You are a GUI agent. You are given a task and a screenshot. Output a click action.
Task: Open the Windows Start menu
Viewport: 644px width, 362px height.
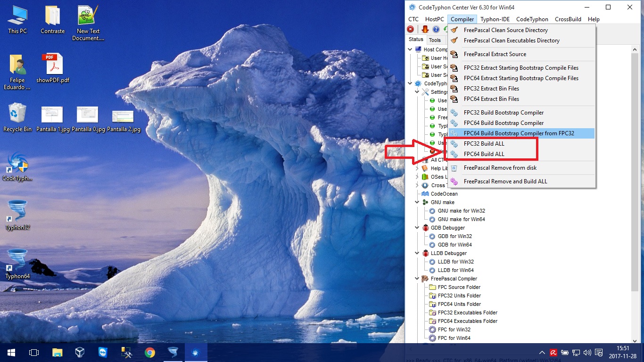pos(11,353)
